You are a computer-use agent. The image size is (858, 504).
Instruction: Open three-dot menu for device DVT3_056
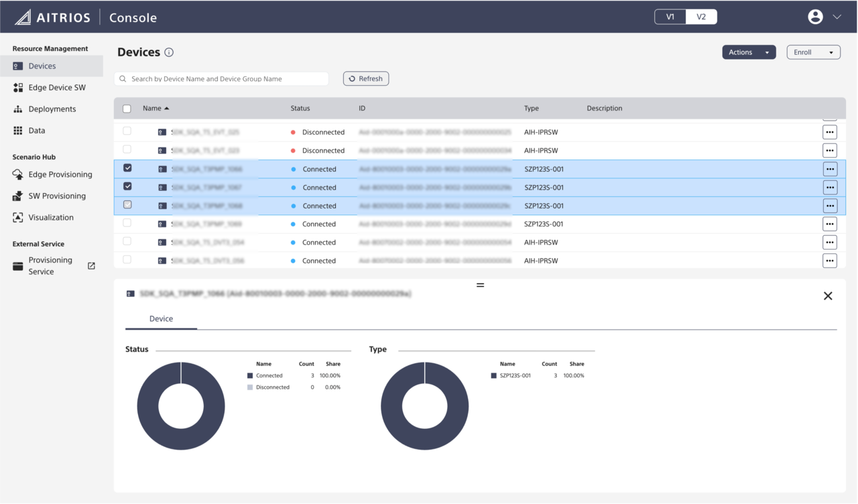click(x=830, y=261)
